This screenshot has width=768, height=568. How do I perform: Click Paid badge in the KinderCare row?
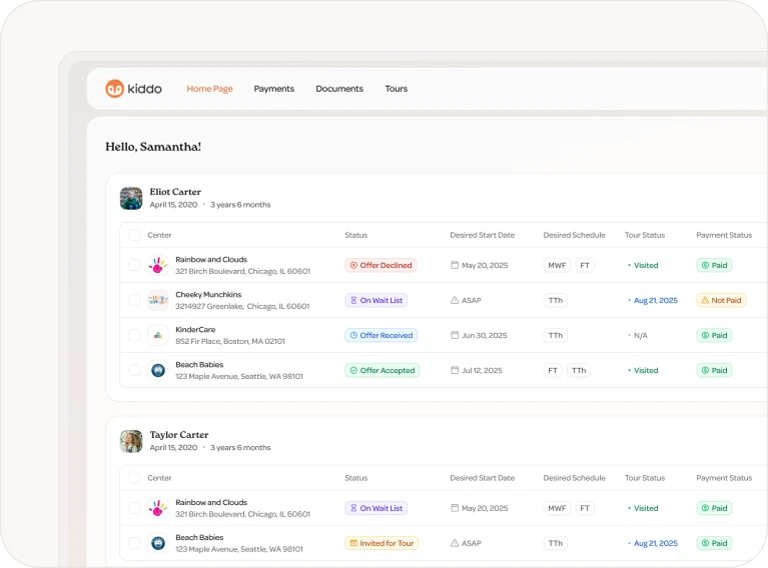click(x=714, y=335)
